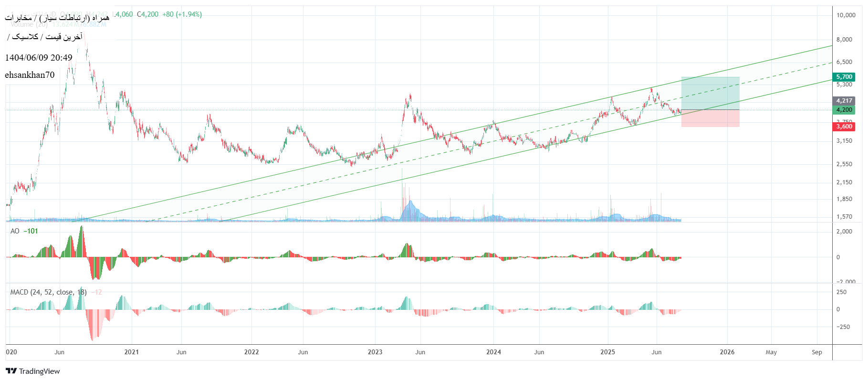Screen dimensions: 868x381
Task: Click the 2,550 price axis label
Action: tap(844, 164)
